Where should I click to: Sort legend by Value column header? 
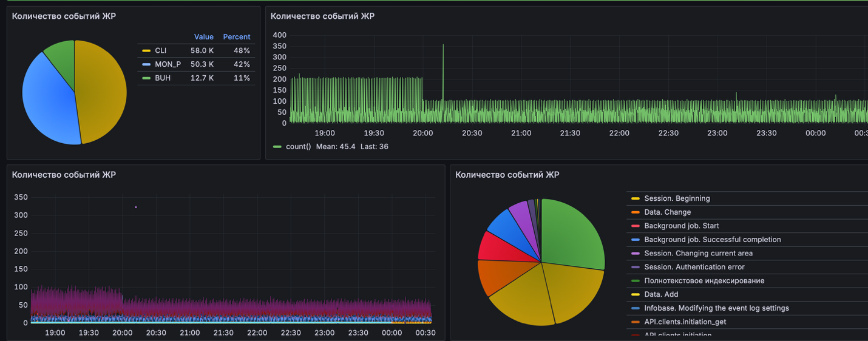pyautogui.click(x=203, y=37)
